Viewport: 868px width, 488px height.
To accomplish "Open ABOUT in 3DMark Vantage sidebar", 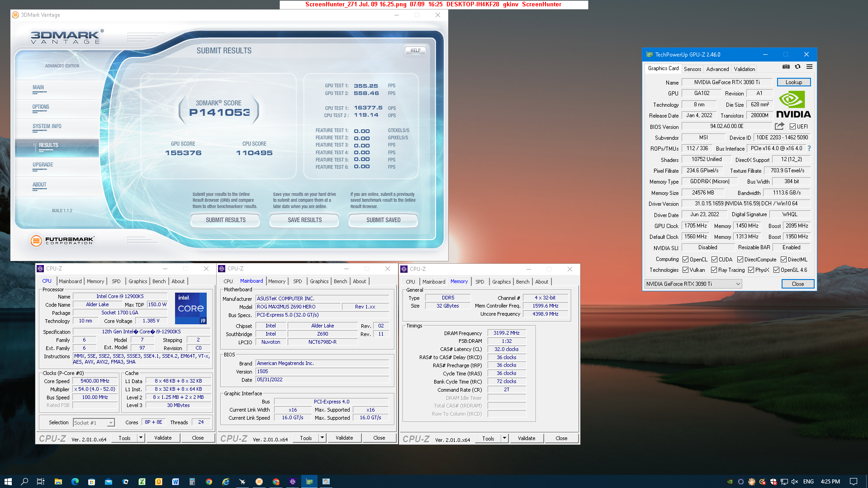I will [x=39, y=185].
